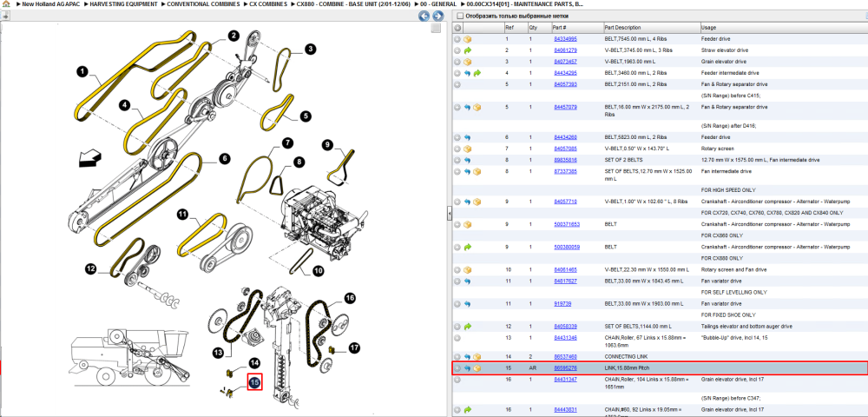The height and width of the screenshot is (417, 868).
Task: Click the package icon in the Rotary screen row
Action: pos(468,149)
